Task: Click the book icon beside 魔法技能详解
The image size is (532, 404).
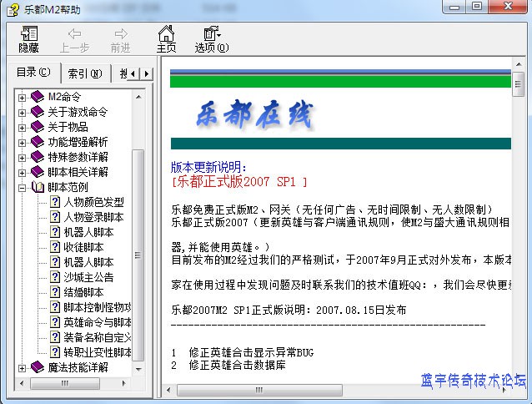Action: coord(38,367)
